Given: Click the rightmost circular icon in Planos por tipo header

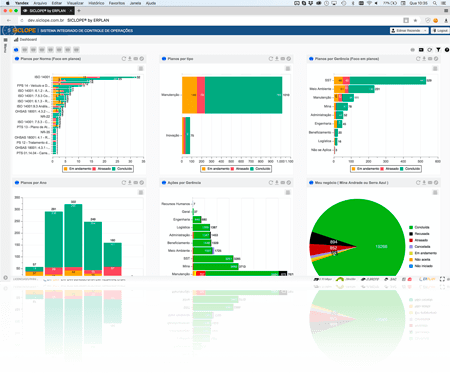Looking at the screenshot, I should 289,59.
